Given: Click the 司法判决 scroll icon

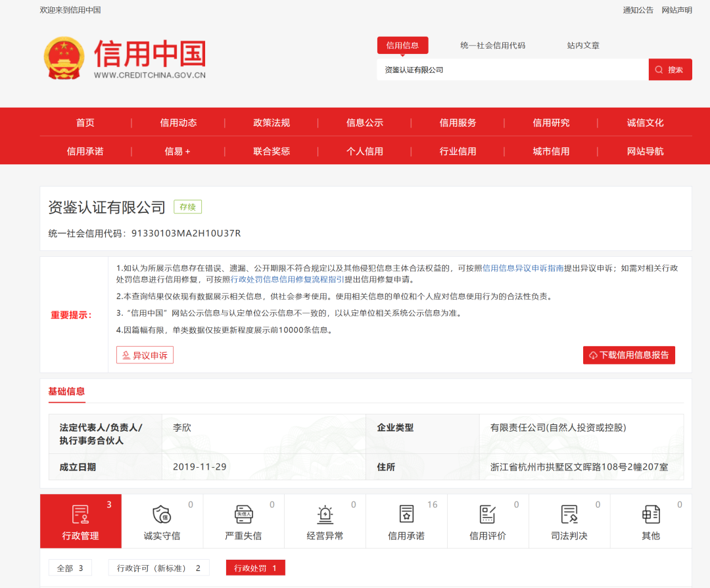Looking at the screenshot, I should (569, 512).
